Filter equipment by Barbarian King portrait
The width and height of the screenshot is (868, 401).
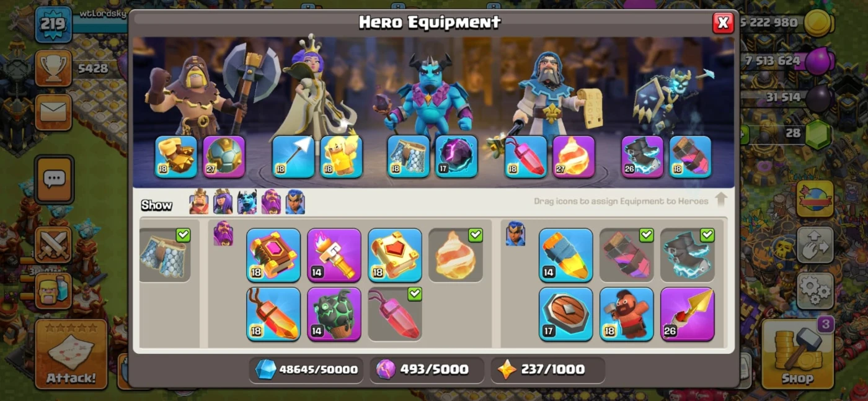199,202
